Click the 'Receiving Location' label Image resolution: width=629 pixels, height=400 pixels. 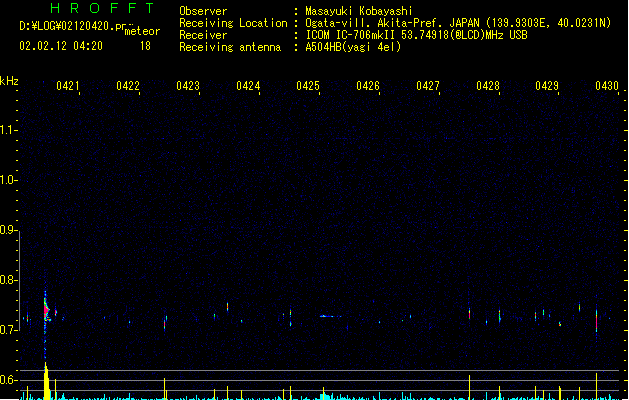(x=233, y=23)
